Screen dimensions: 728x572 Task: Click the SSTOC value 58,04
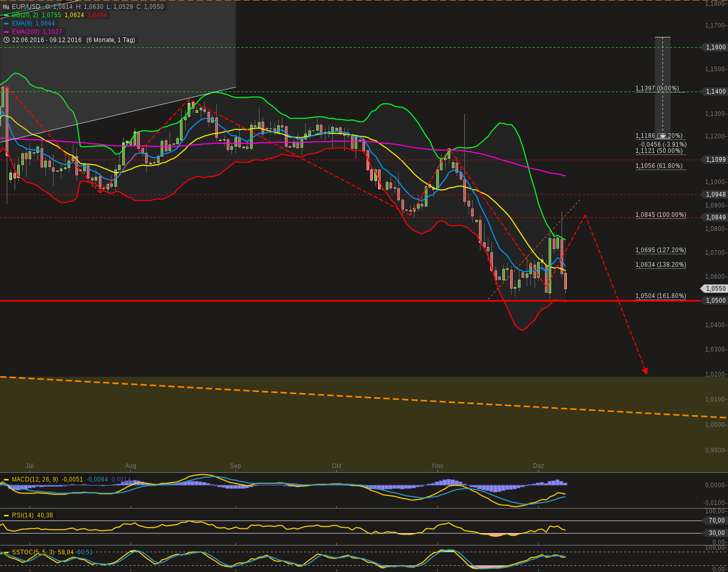[66, 552]
